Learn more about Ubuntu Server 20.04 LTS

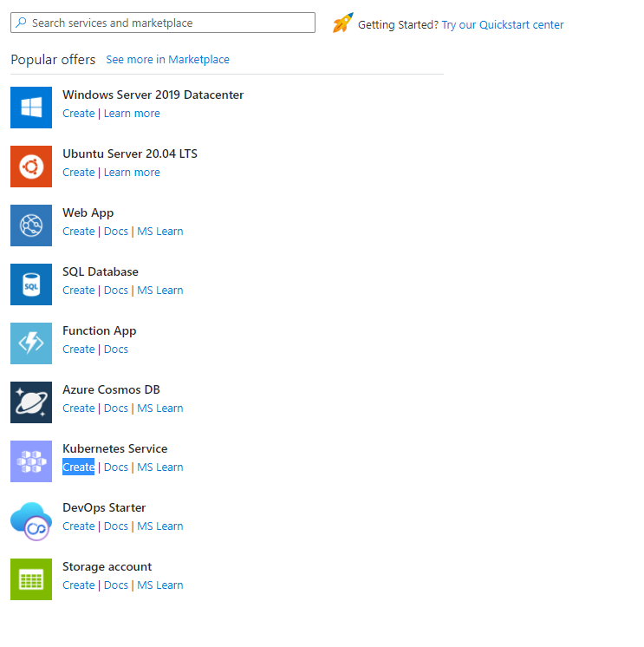[132, 172]
